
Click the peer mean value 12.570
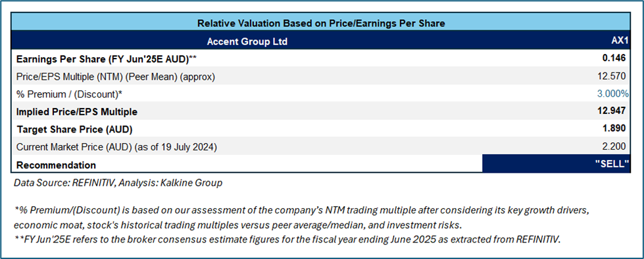612,76
